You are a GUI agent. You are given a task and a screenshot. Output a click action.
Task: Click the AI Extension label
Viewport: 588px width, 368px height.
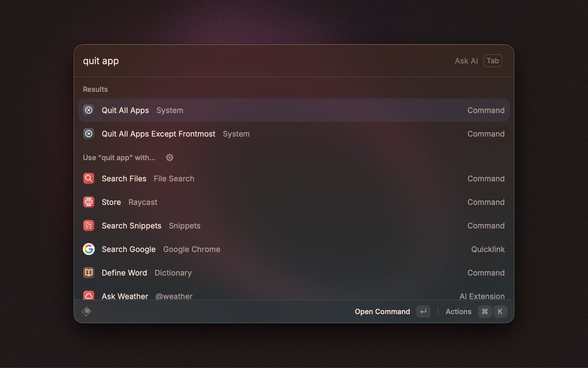point(482,296)
